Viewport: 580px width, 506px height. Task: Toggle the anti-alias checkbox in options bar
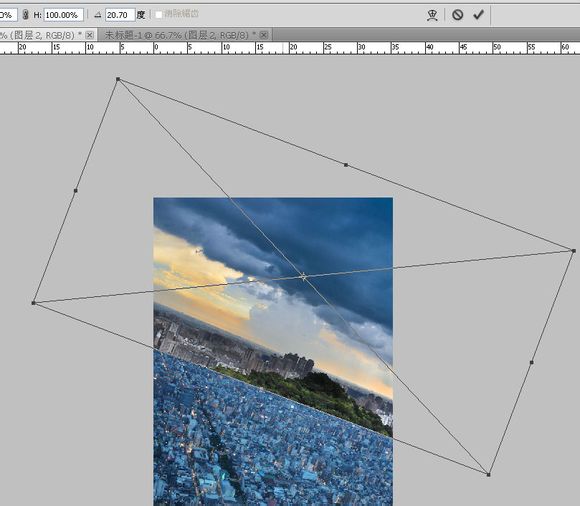pyautogui.click(x=159, y=14)
